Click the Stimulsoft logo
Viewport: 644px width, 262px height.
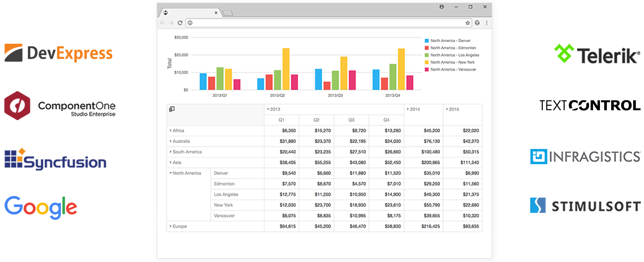point(585,206)
